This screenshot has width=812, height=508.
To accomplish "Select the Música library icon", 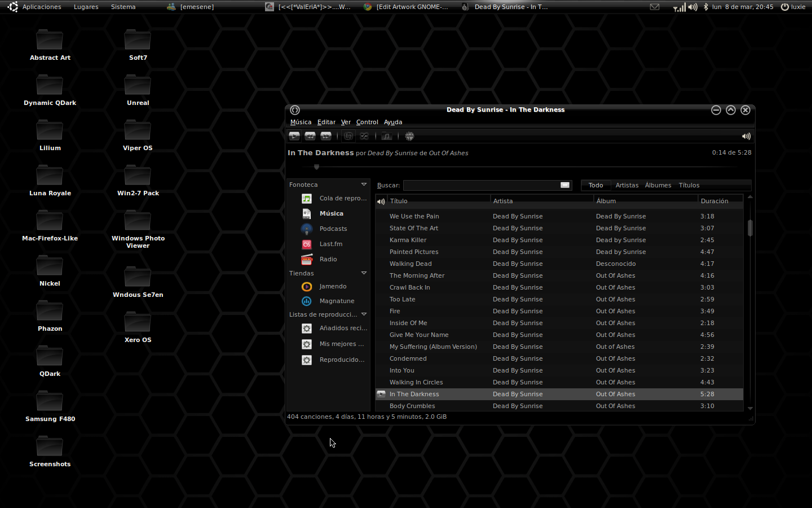I will click(x=307, y=213).
